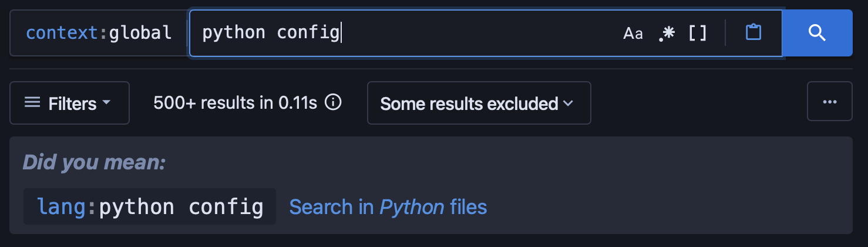
Task: Apply the lang:python config suggestion
Action: (150, 206)
